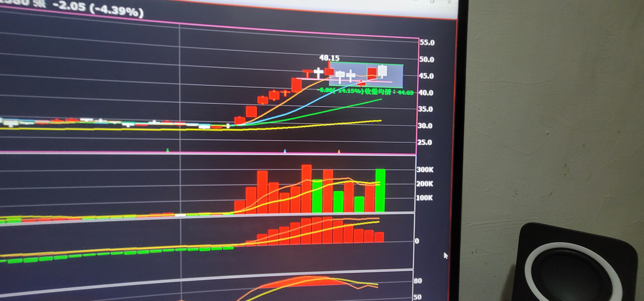
Task: Click the blue marker on time axis
Action: pyautogui.click(x=285, y=151)
